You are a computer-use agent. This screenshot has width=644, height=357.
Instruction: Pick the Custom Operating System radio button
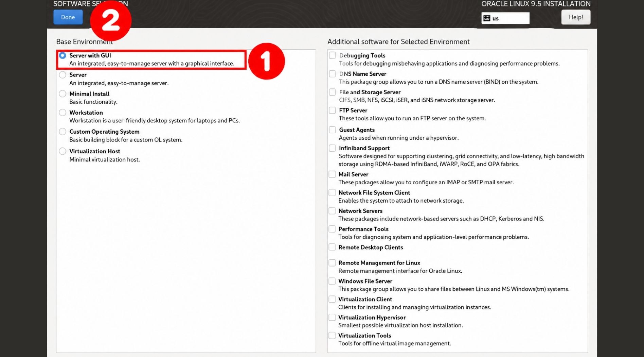click(x=62, y=132)
